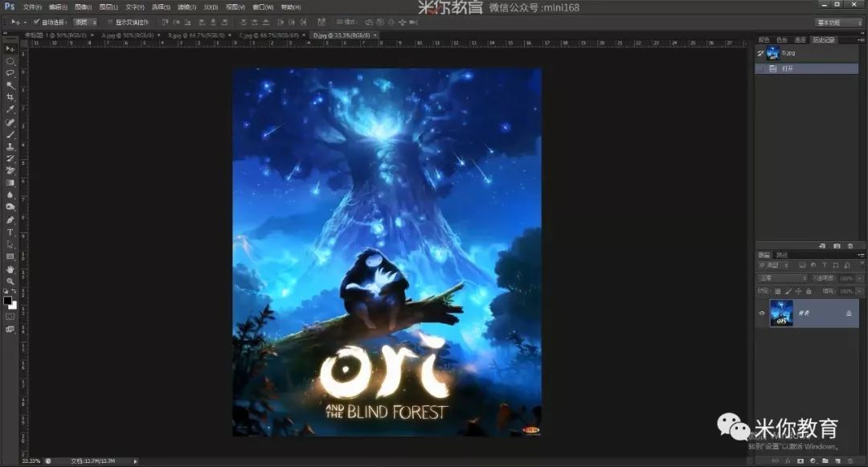Viewport: 868px width, 467px height.
Task: Open Layers panel flyout menu
Action: [x=861, y=255]
